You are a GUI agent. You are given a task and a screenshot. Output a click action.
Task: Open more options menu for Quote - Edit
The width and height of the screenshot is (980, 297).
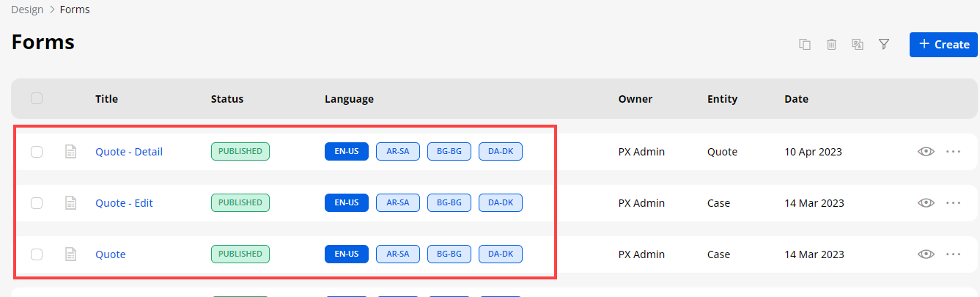953,203
